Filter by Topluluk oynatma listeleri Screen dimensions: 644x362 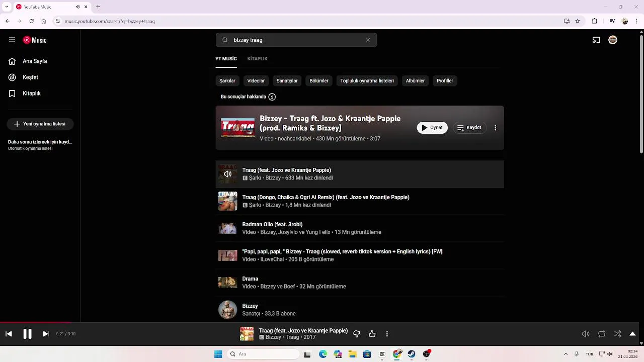click(367, 81)
